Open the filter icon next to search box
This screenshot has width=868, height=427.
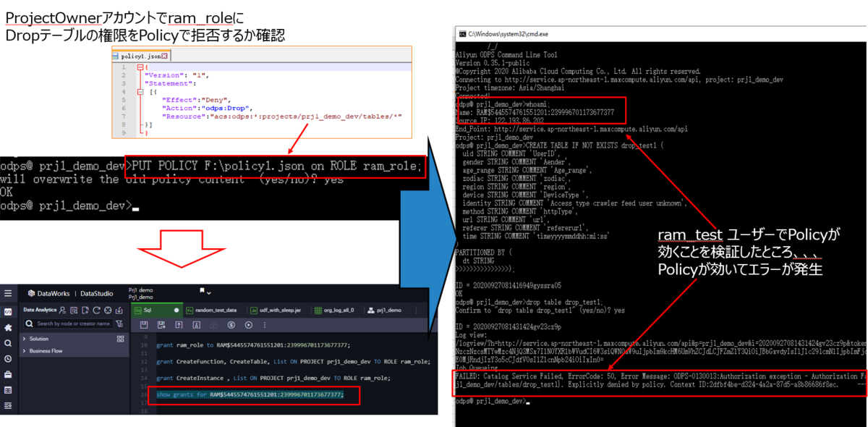[119, 324]
